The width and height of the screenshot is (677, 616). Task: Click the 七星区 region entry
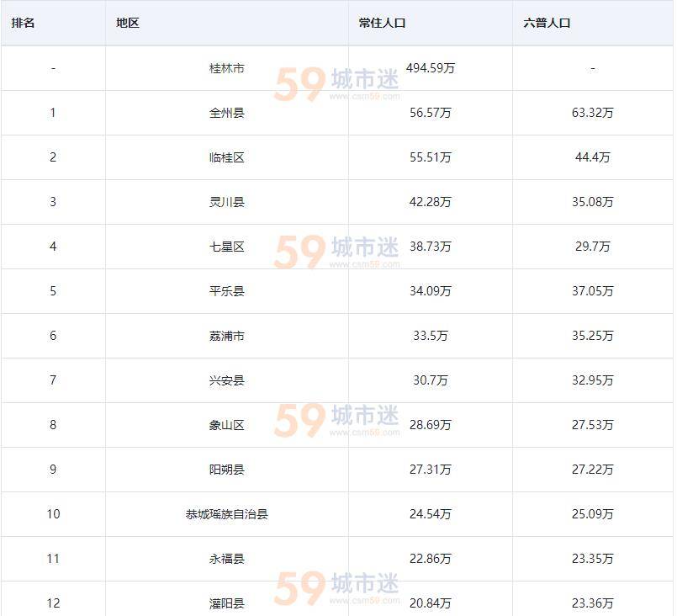(x=227, y=247)
